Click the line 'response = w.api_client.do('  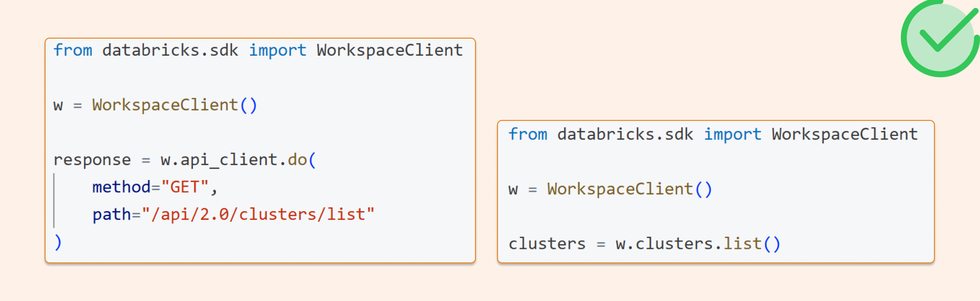pyautogui.click(x=185, y=160)
